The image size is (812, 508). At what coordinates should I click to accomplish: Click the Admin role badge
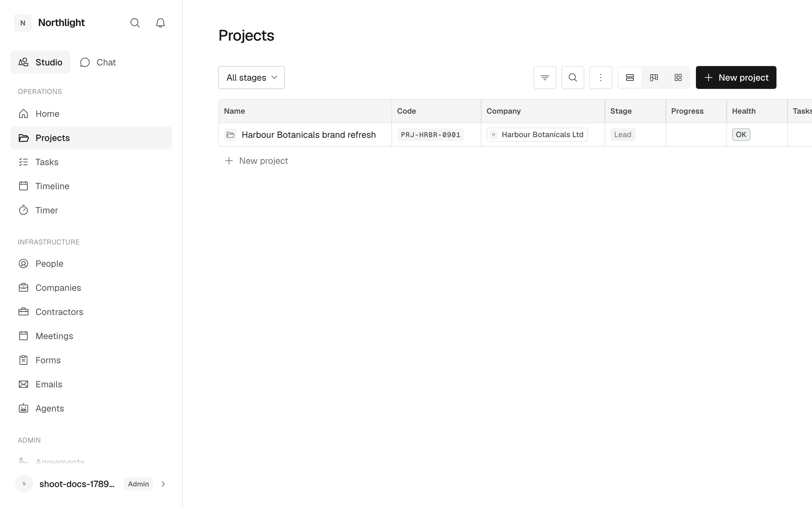pyautogui.click(x=139, y=484)
